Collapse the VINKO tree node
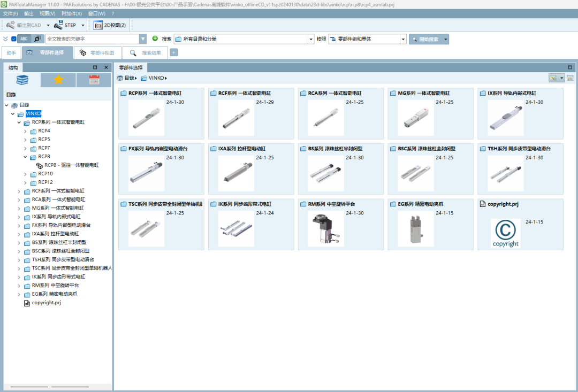 tap(13, 114)
